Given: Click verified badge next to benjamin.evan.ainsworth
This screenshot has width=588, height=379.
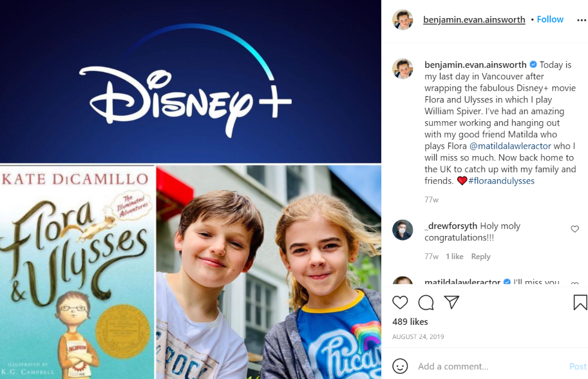Looking at the screenshot, I should point(533,64).
